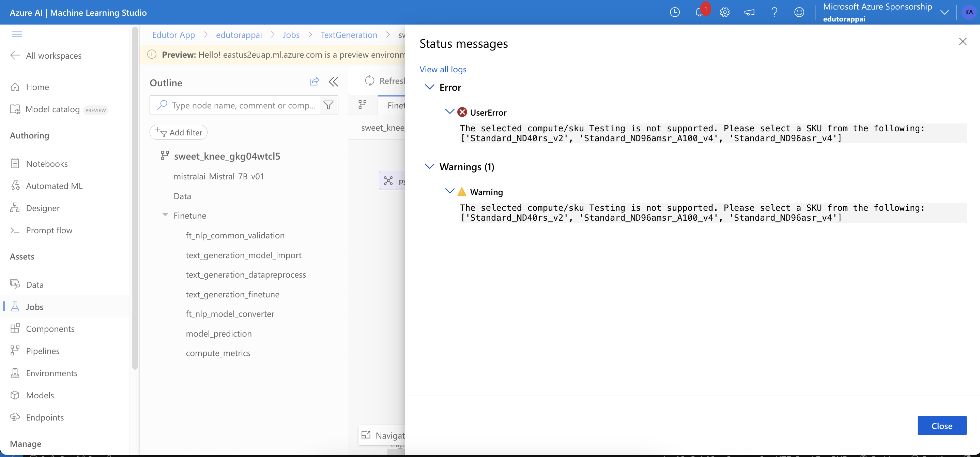This screenshot has height=457, width=980.
Task: Click View all logs link
Action: tap(443, 69)
